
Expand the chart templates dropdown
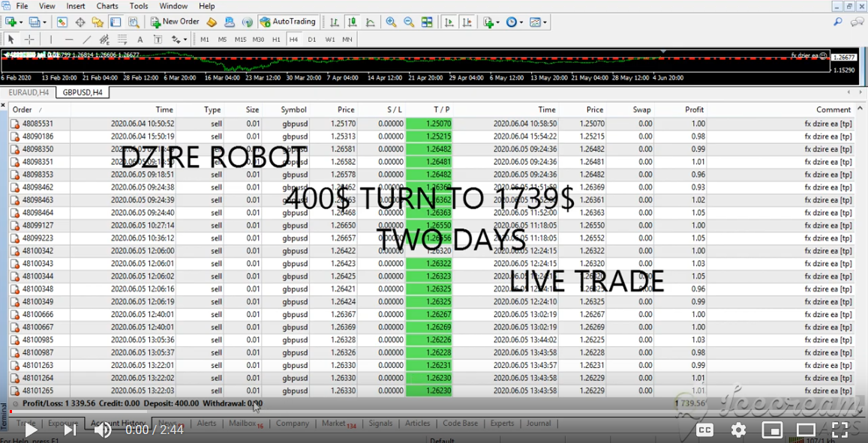click(546, 22)
